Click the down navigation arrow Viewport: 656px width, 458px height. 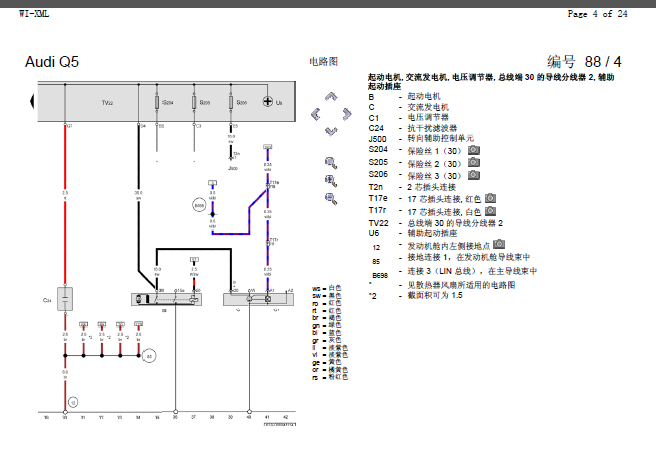[331, 131]
